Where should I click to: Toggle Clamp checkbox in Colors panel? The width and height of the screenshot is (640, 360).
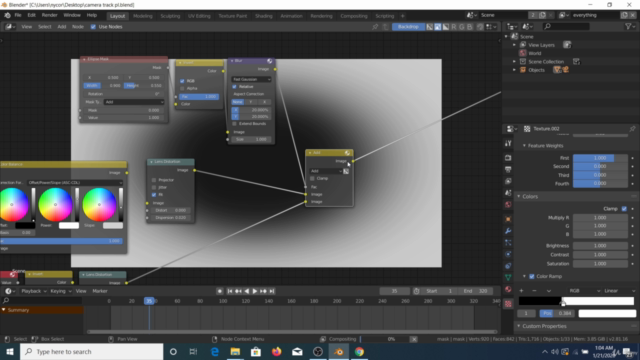click(624, 209)
